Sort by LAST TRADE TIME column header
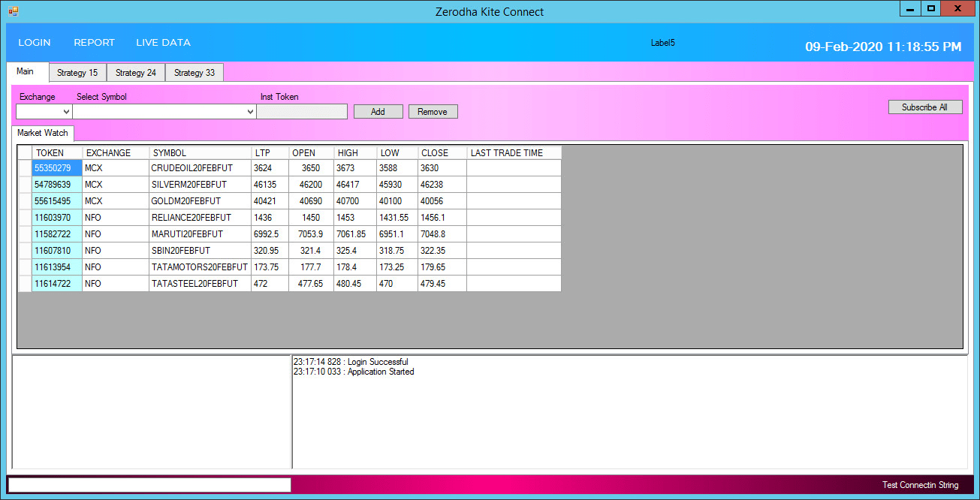This screenshot has height=500, width=980. [514, 152]
